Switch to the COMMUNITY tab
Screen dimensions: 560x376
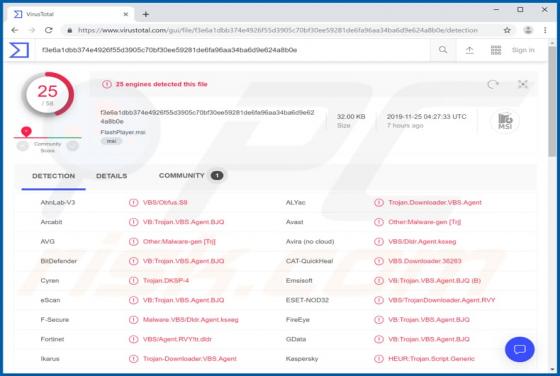[181, 176]
